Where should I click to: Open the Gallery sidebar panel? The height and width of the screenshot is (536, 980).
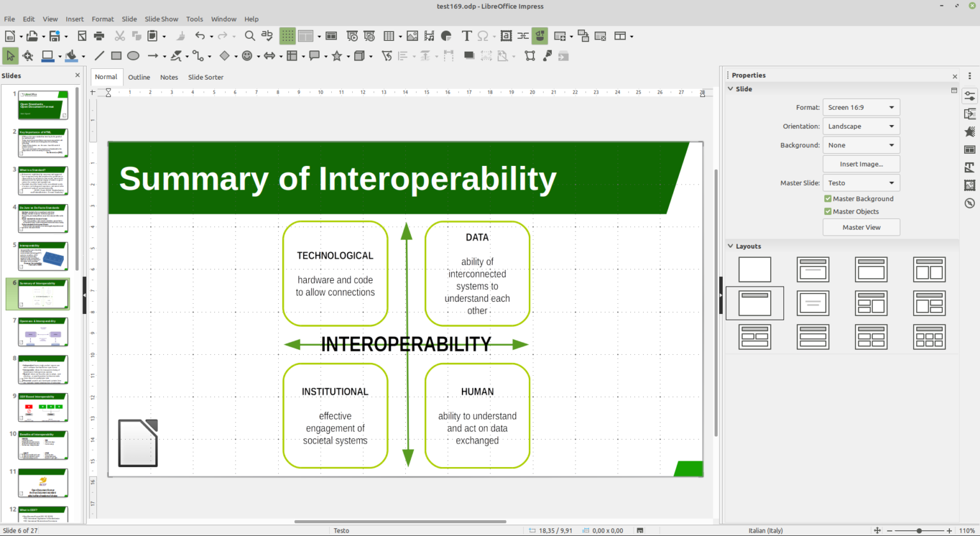tap(970, 185)
